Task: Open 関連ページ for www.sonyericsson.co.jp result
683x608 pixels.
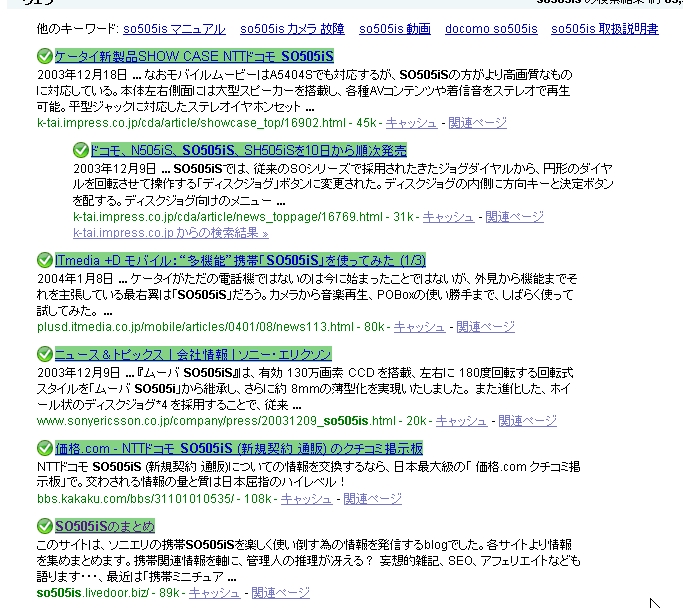Action: [x=527, y=421]
